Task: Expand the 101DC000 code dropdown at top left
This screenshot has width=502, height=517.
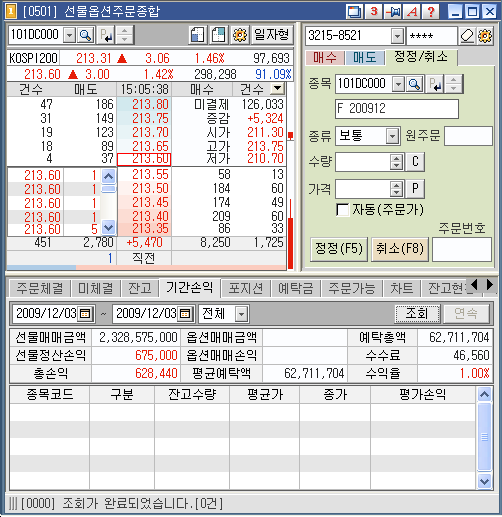Action: click(69, 35)
